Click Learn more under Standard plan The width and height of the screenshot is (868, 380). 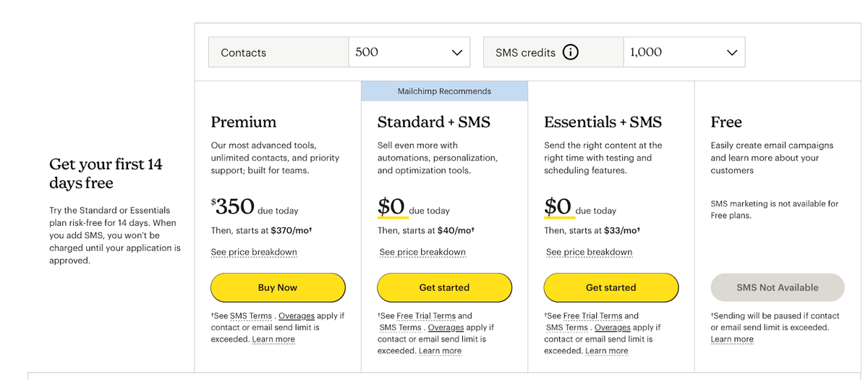440,350
